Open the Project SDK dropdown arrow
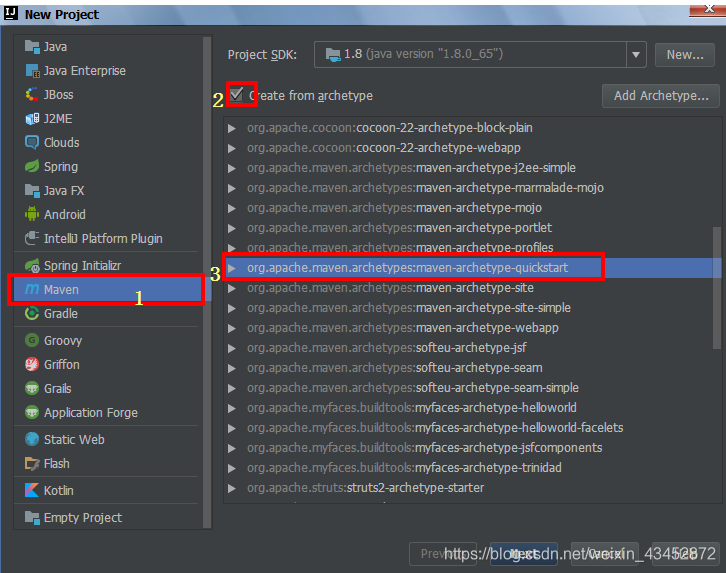Image resolution: width=726 pixels, height=573 pixels. (636, 55)
